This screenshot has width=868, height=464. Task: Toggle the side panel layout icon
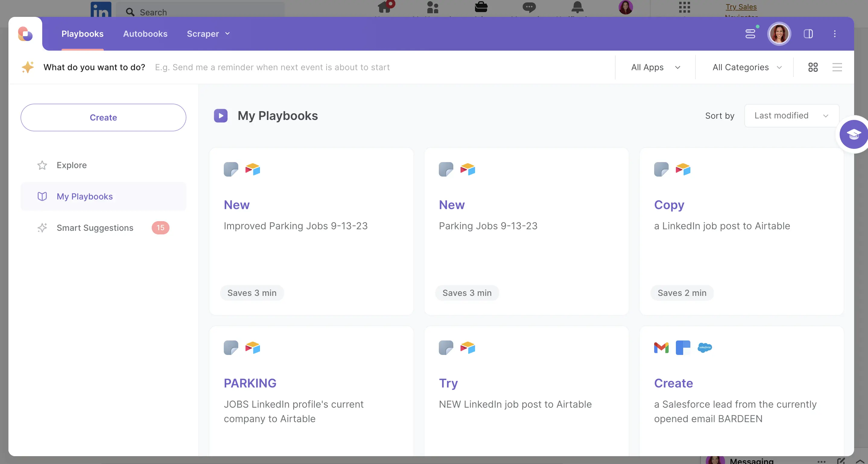click(x=808, y=34)
